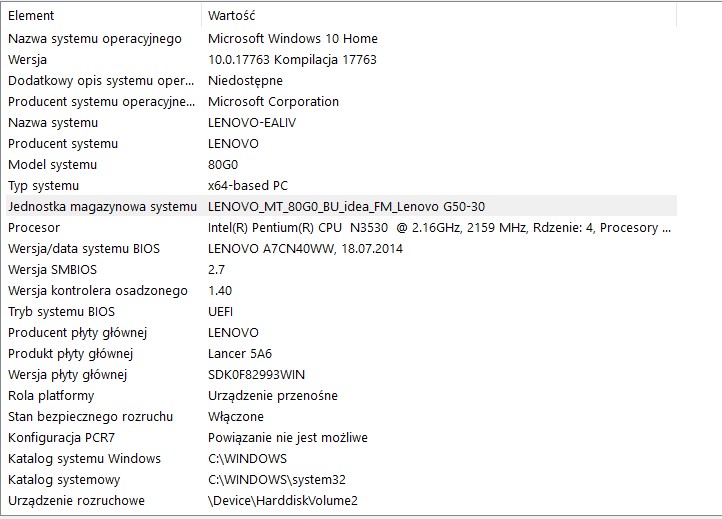Select the Wersja kontrolera osadzonego row
Viewport: 722px width, 519px height.
[98, 290]
